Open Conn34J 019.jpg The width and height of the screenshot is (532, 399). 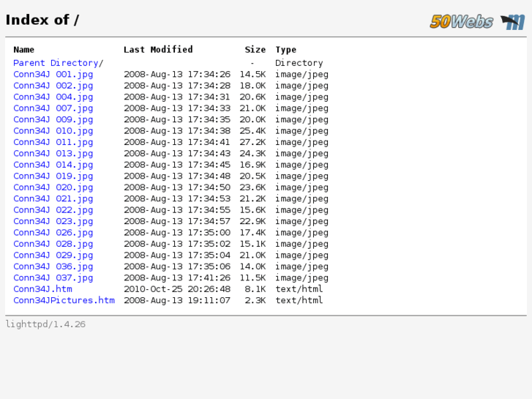coord(53,176)
